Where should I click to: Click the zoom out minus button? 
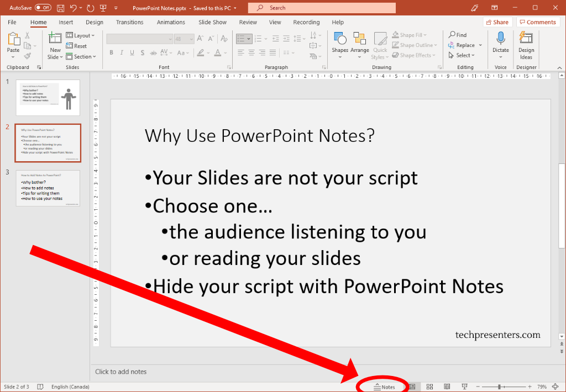pos(478,386)
